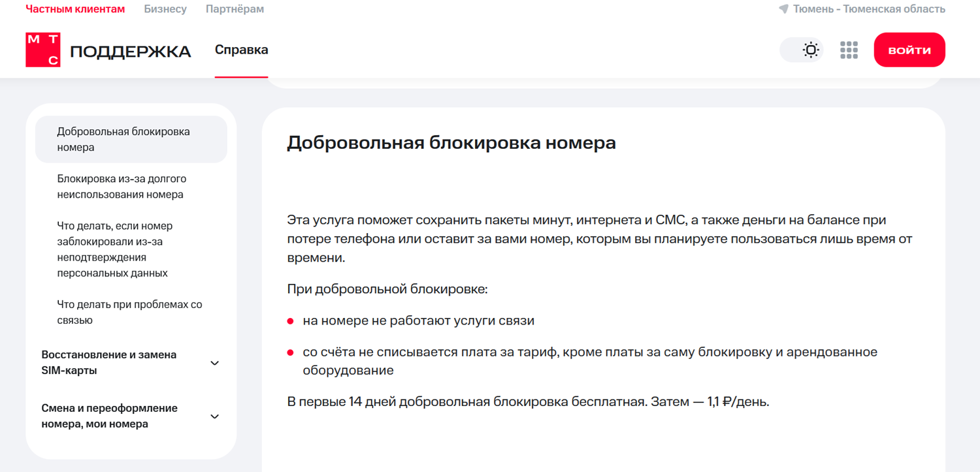Click the line mentioning 1,1 ₽/день
This screenshot has height=472, width=980.
point(528,401)
